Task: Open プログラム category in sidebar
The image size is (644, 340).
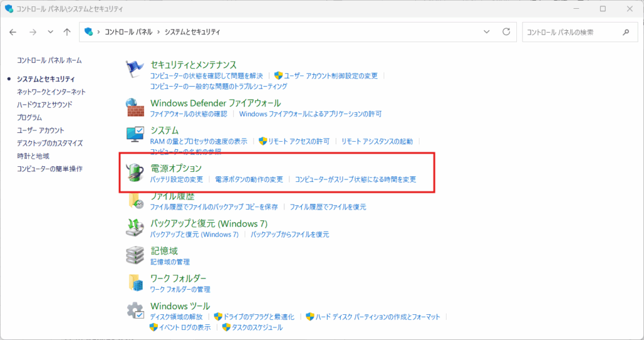Action: click(30, 118)
